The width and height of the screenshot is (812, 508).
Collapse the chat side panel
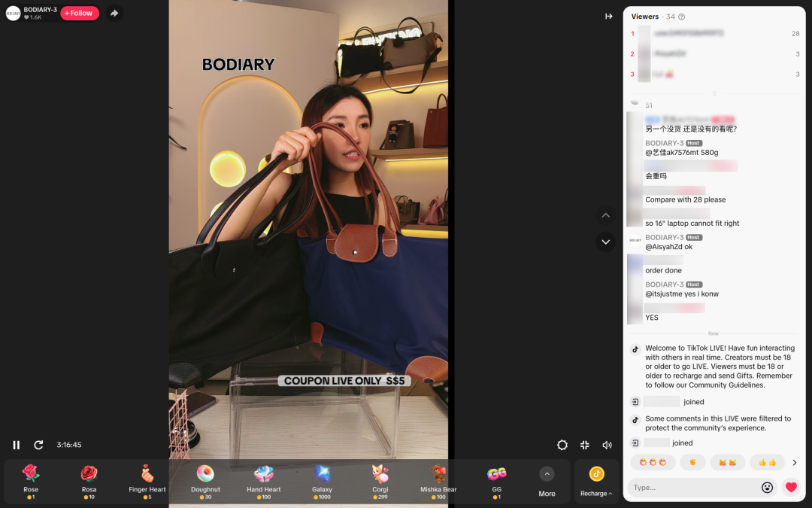pos(609,16)
